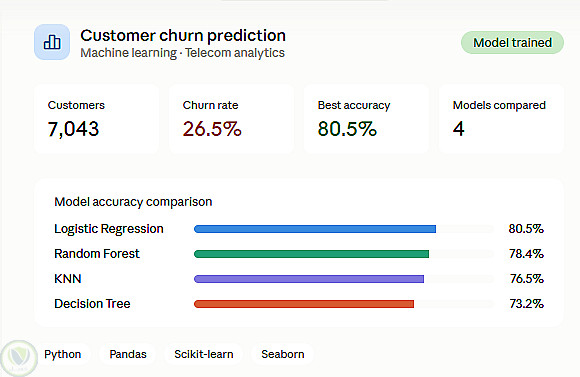Click the Customer churn prediction title
Screen dimensions: 580x377
point(183,36)
